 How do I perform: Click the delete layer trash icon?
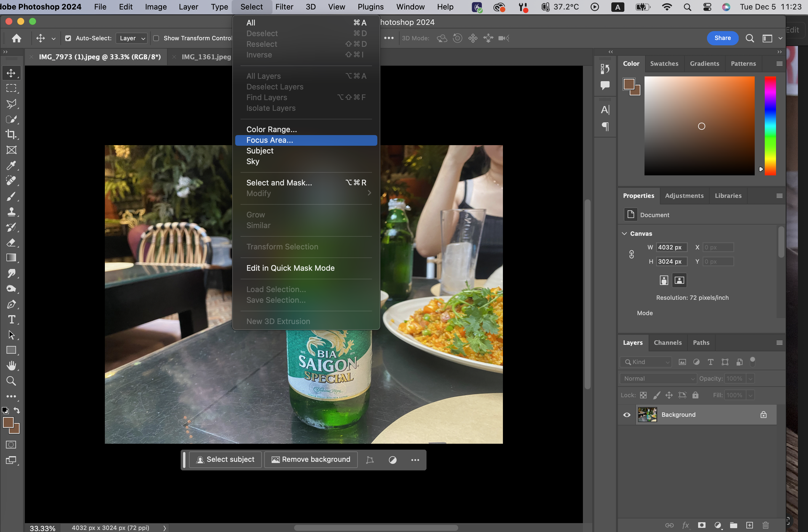[x=765, y=525]
